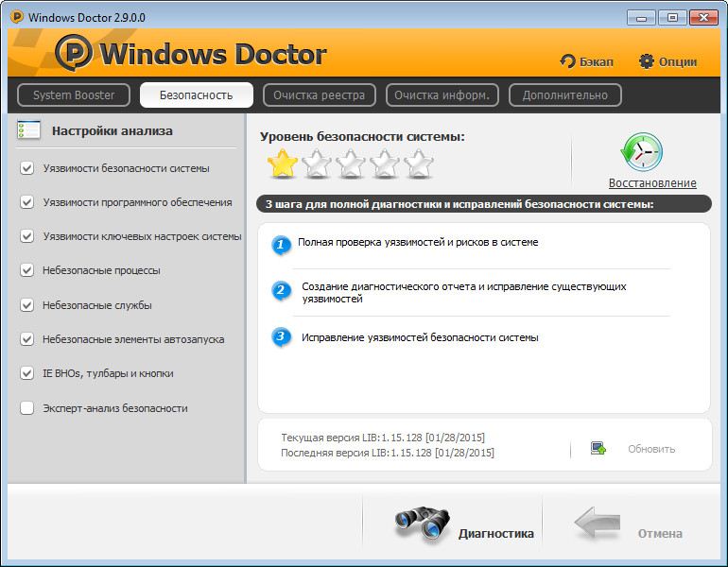Click Создание диагностического отчета step text
The image size is (728, 567).
click(464, 292)
